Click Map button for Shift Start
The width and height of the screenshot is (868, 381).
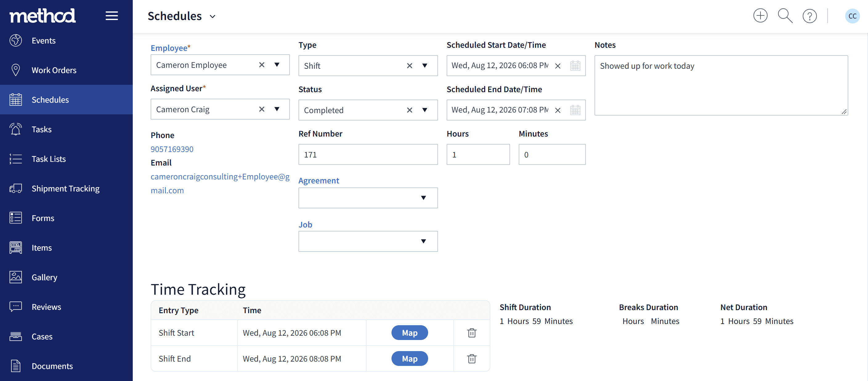(409, 333)
